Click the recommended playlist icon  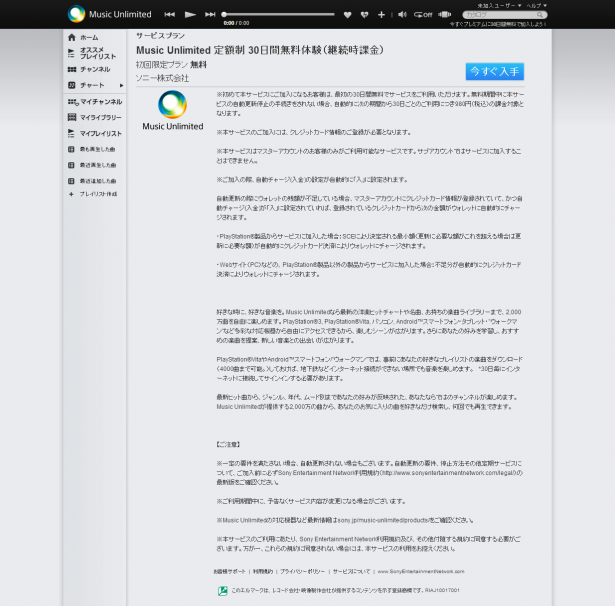71,53
